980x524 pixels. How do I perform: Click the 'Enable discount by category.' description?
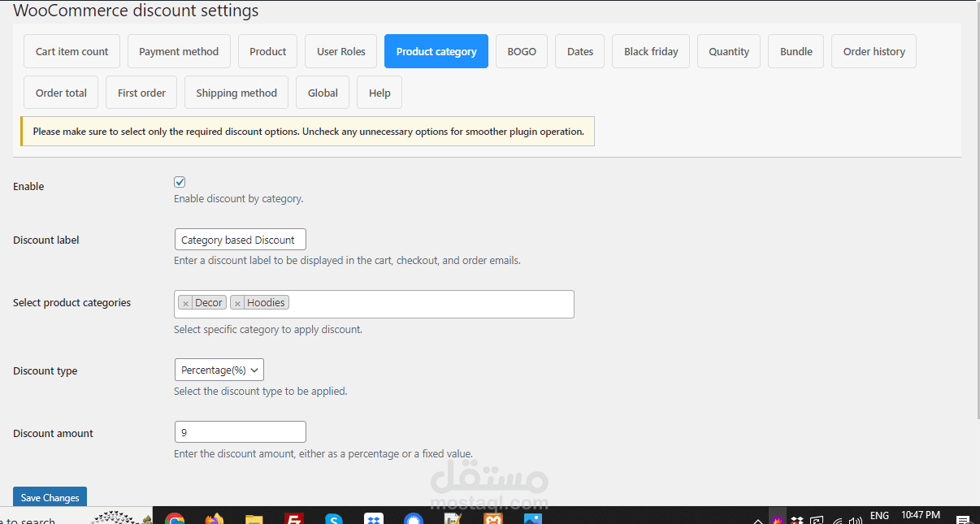[x=238, y=199]
